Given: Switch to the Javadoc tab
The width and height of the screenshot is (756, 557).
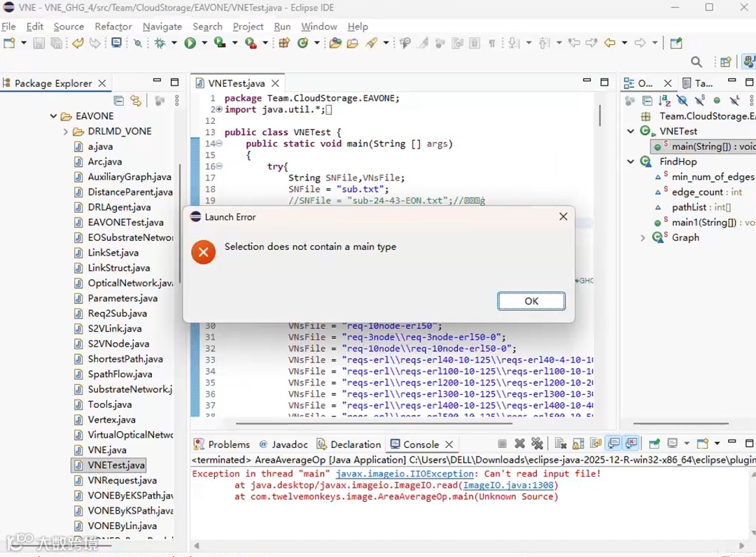Looking at the screenshot, I should click(283, 444).
